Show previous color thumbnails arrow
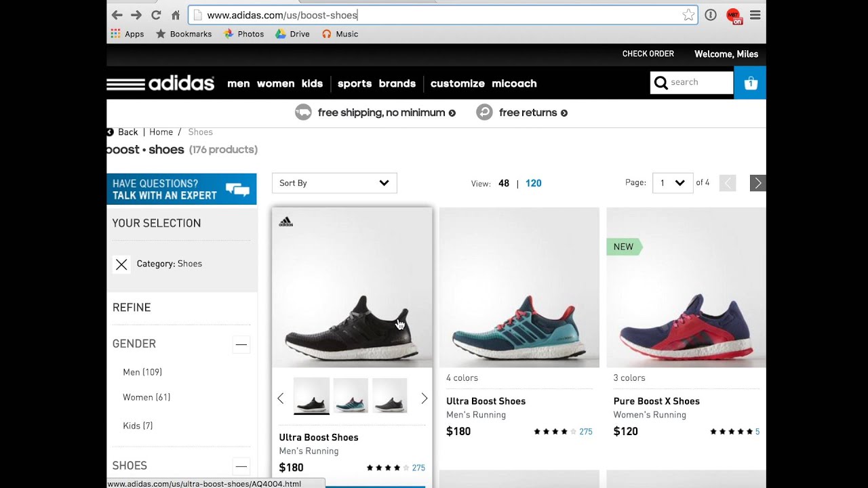Image resolution: width=868 pixels, height=488 pixels. click(281, 398)
